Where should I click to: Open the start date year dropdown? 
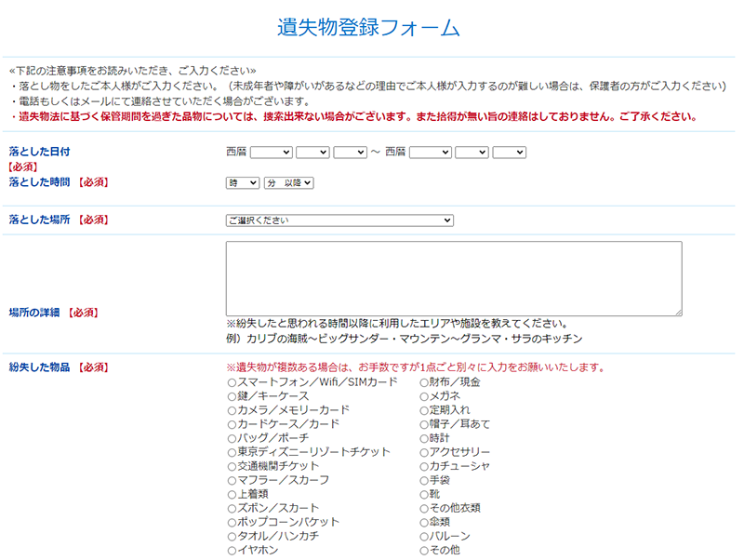pyautogui.click(x=271, y=152)
